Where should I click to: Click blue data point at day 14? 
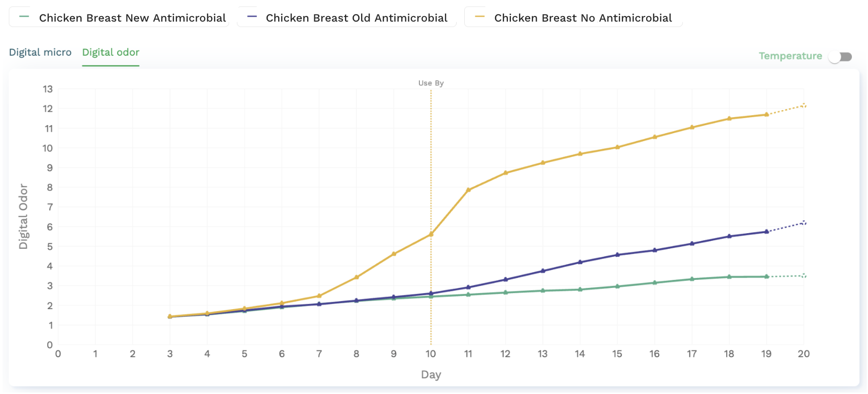pyautogui.click(x=580, y=262)
